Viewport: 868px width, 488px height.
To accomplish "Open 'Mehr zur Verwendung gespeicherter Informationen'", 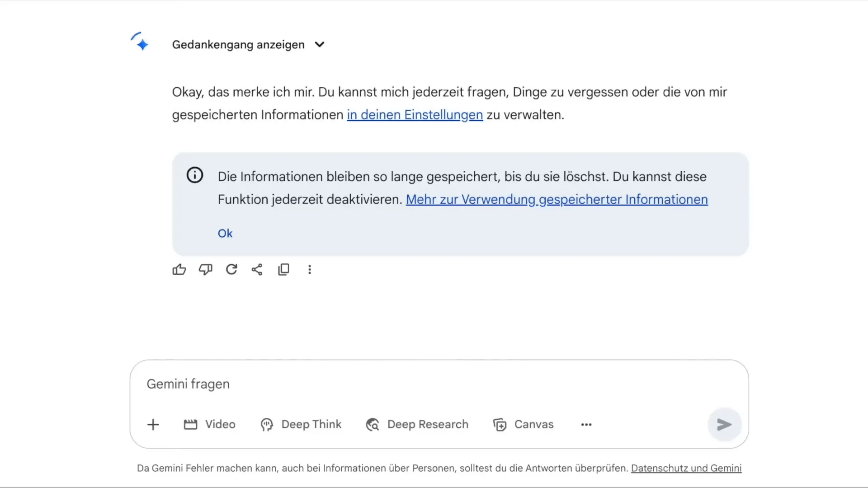I will (x=557, y=200).
